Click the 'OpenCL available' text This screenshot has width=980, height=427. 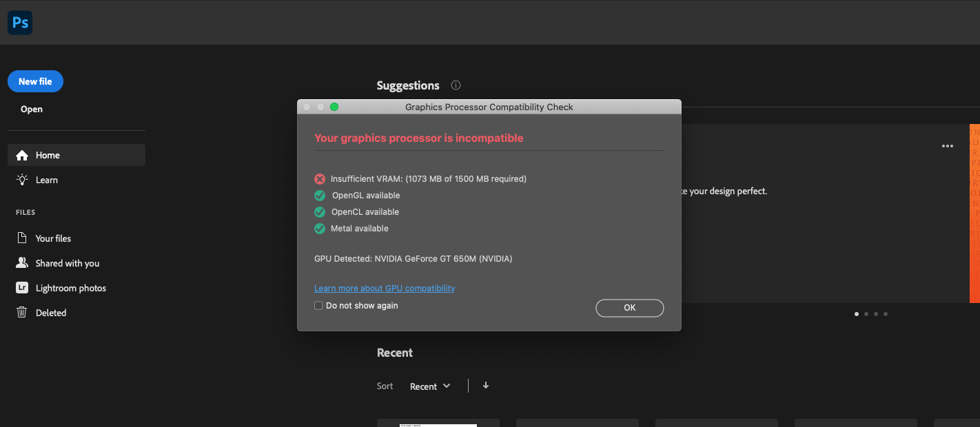[365, 212]
